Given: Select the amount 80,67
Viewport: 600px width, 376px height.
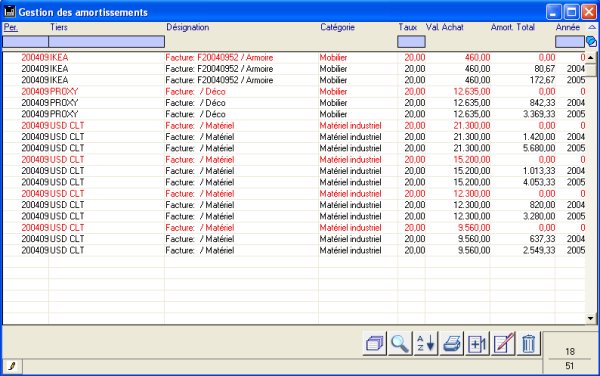Looking at the screenshot, I should coord(545,69).
